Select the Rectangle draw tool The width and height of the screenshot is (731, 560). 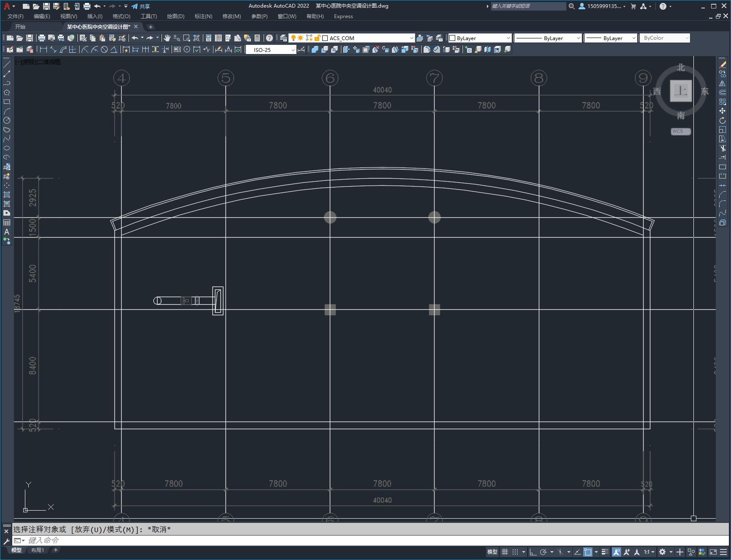[7, 102]
